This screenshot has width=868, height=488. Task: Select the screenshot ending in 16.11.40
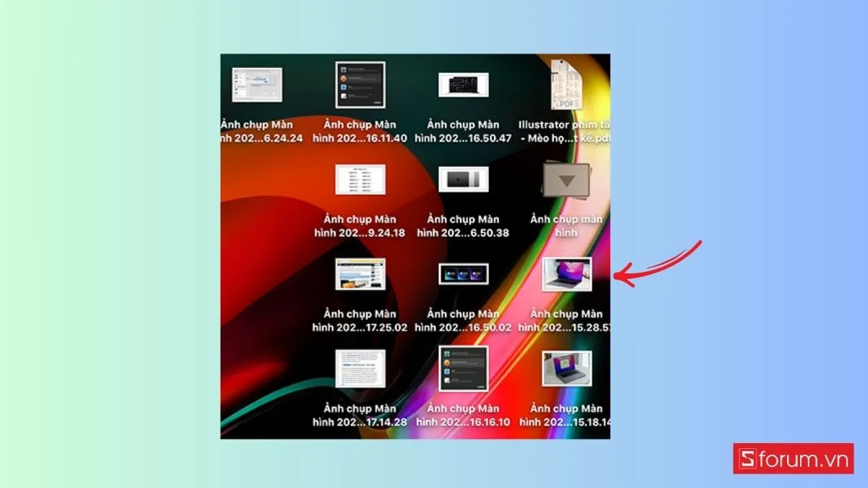(359, 85)
